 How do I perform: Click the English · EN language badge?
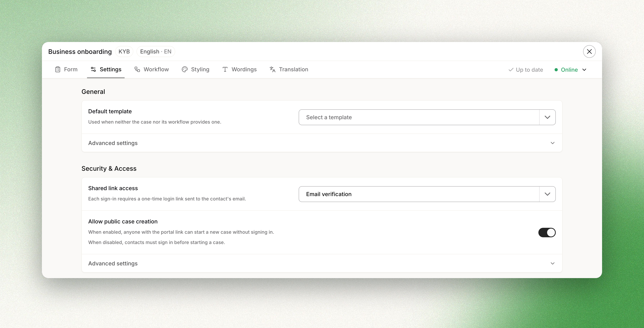coord(156,51)
